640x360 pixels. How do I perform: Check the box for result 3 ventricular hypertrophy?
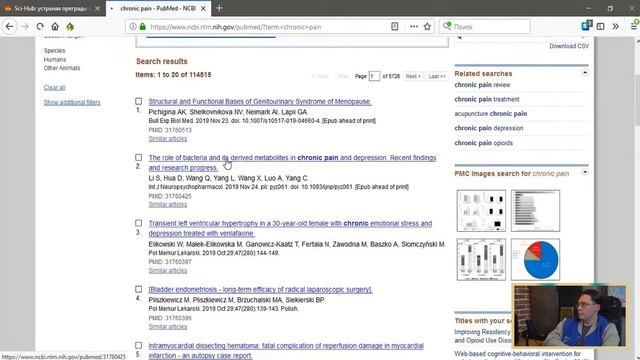(x=139, y=223)
